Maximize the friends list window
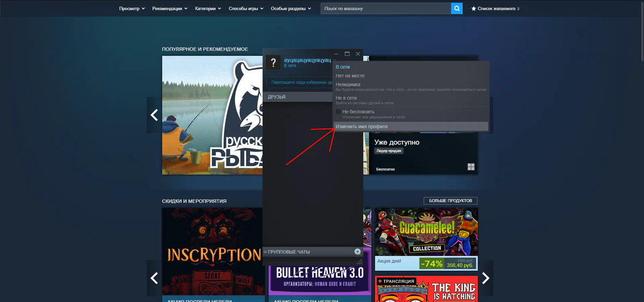Image resolution: width=644 pixels, height=302 pixels. click(x=347, y=54)
